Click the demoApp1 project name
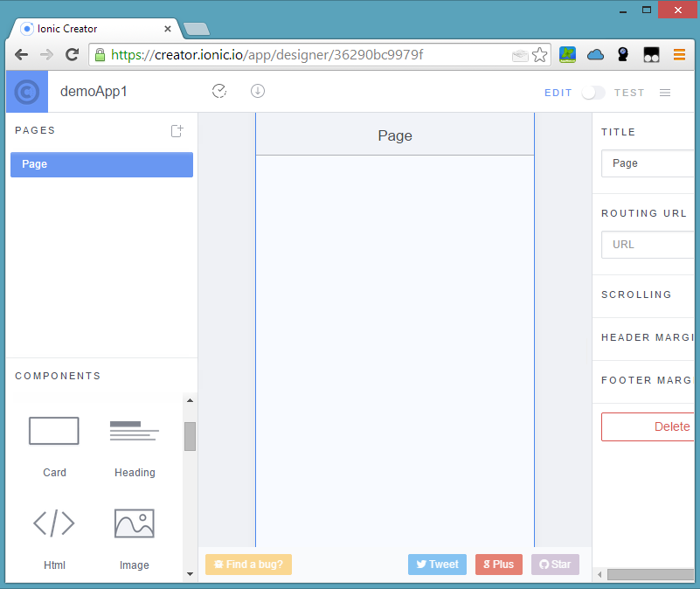 94,92
